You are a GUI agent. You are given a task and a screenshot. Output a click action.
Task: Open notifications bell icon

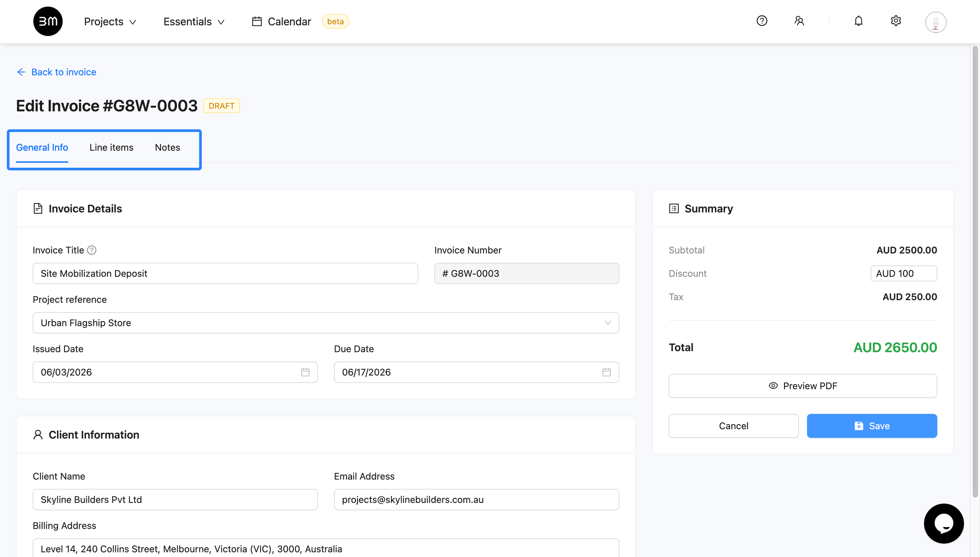tap(858, 21)
